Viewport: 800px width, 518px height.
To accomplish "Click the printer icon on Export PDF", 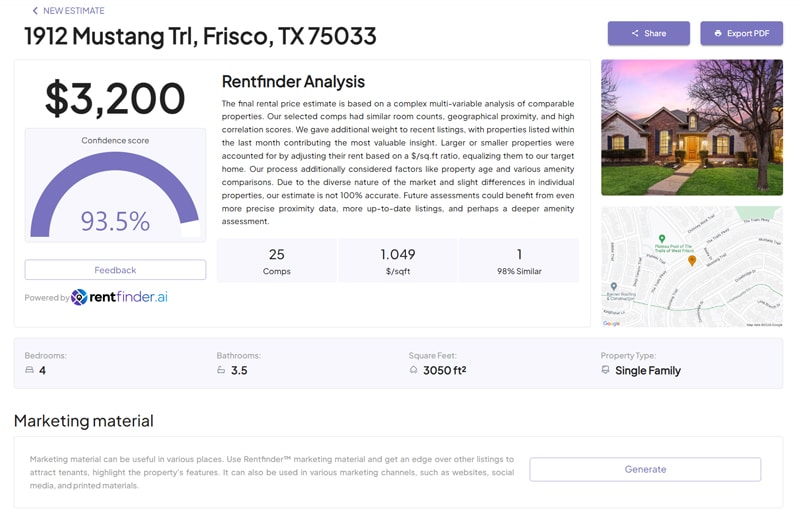I will coord(718,33).
